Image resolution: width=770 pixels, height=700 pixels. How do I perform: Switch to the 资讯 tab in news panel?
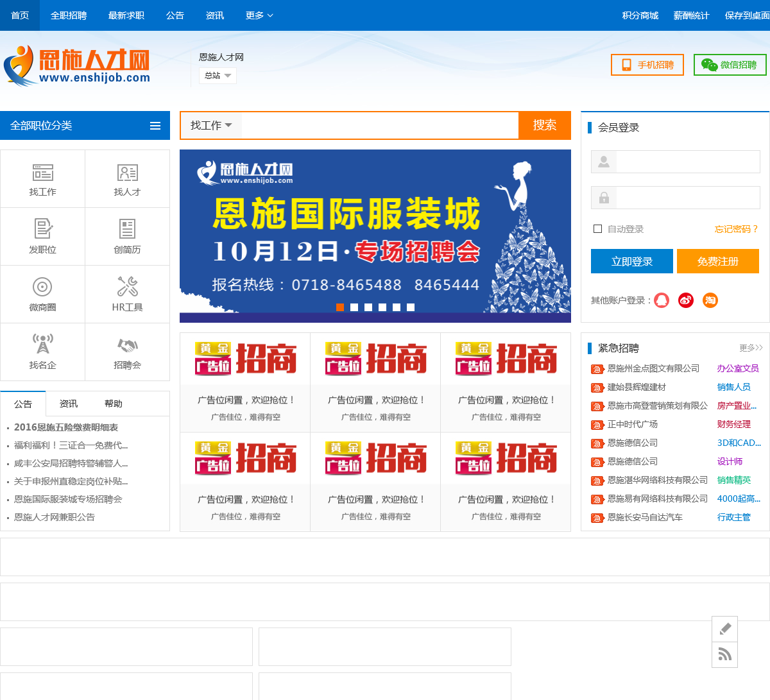[69, 404]
